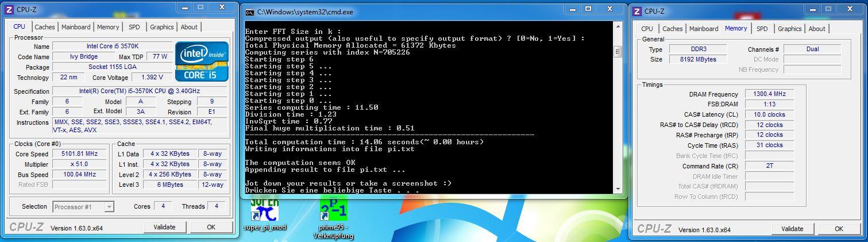
Task: Switch to CPU tab in right CPU-Z
Action: (647, 29)
